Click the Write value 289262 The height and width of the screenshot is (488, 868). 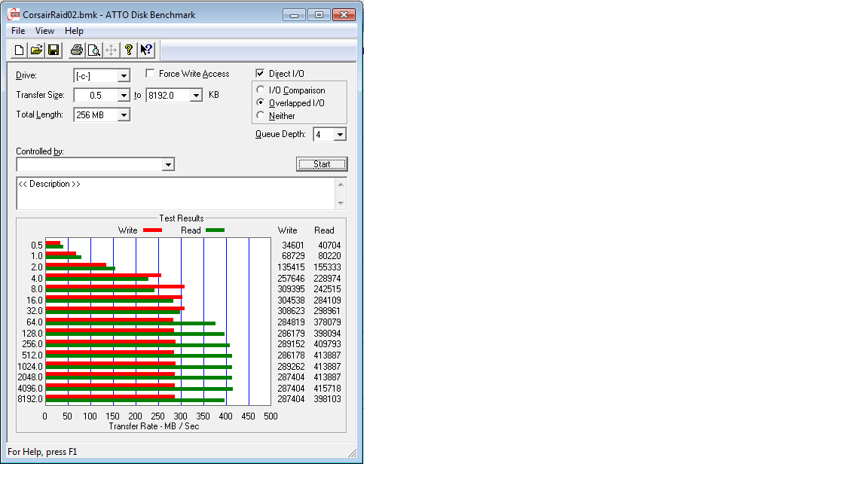[x=291, y=366]
